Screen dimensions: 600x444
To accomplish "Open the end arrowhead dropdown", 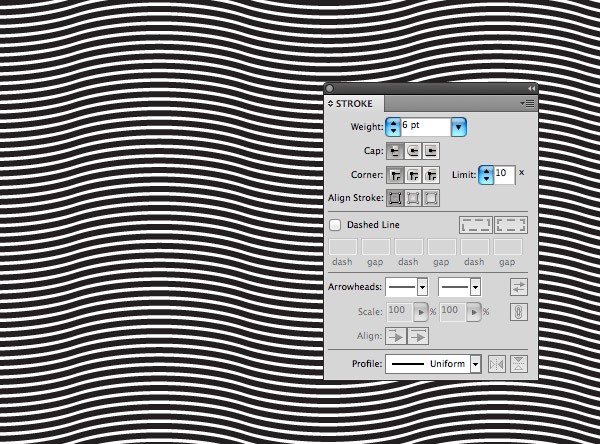I will tap(476, 286).
